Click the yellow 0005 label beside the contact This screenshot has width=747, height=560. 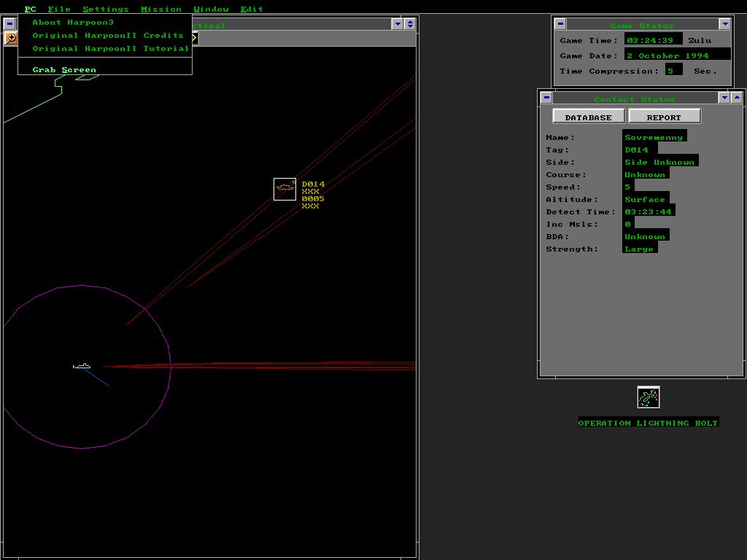pos(313,198)
